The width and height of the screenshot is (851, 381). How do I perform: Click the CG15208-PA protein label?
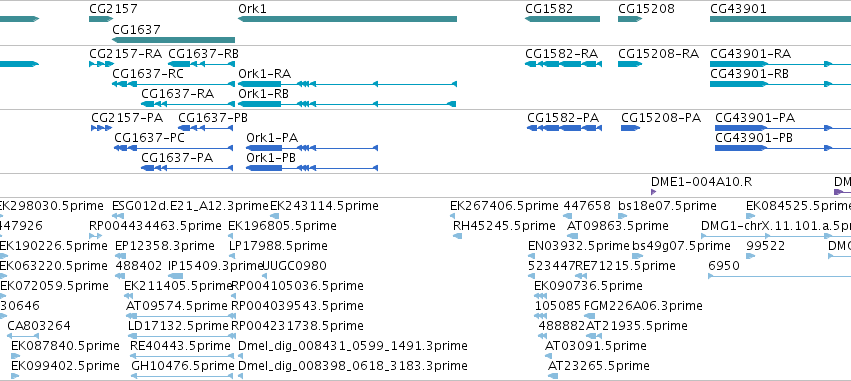pyautogui.click(x=661, y=118)
